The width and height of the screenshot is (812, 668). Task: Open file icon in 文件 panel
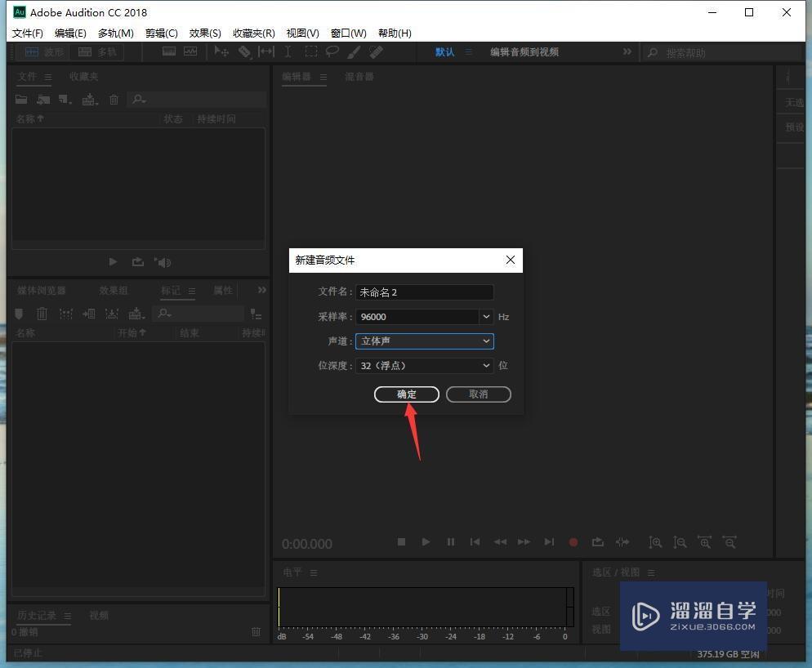21,99
